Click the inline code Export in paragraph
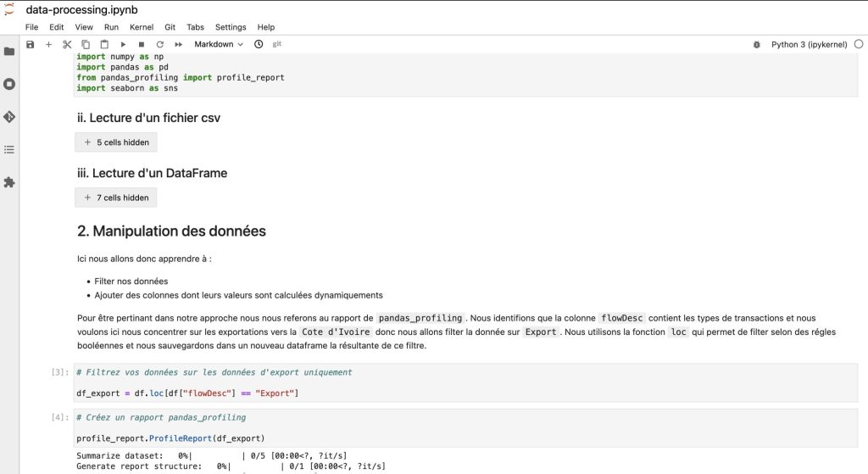The image size is (868, 474). pyautogui.click(x=541, y=332)
